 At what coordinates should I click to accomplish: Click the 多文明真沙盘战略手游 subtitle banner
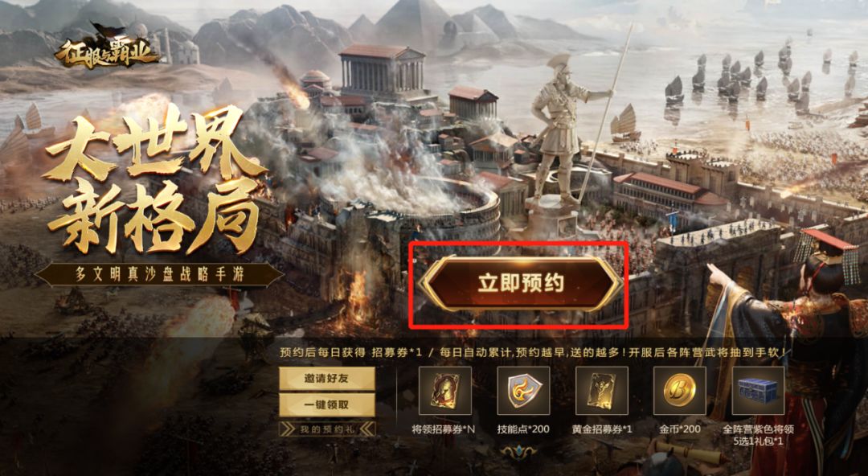tap(159, 275)
